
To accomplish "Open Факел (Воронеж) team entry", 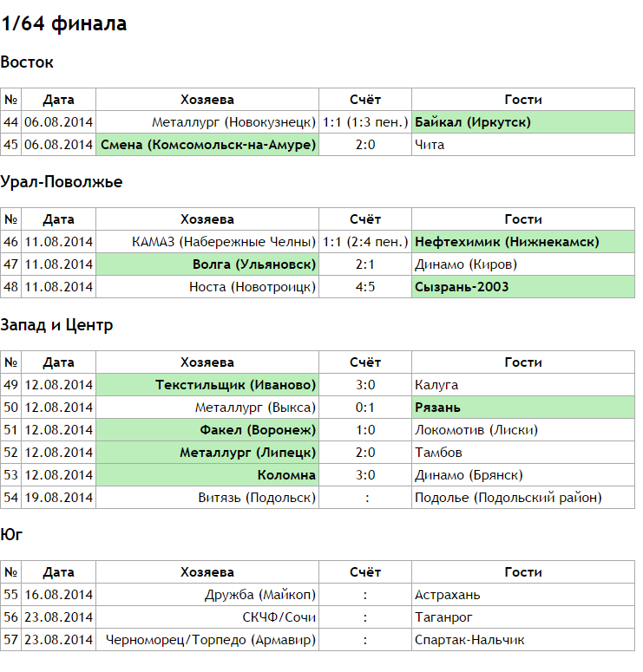I will coord(258,430).
